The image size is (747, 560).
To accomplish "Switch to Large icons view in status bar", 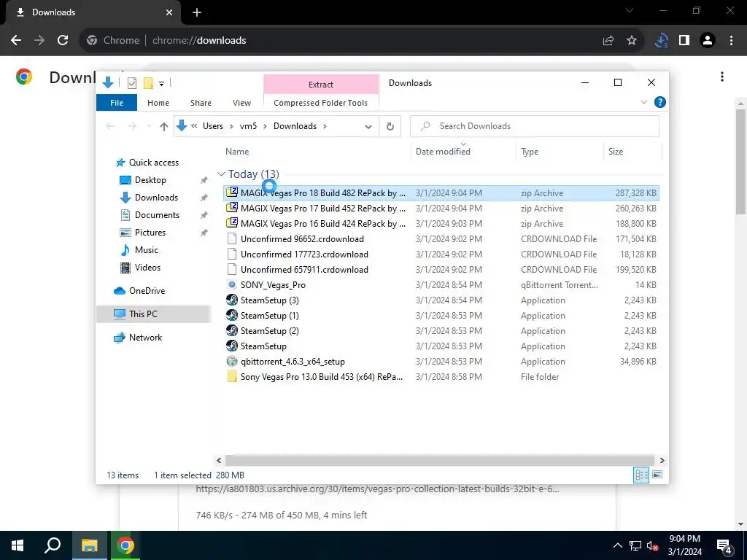I will coord(657,475).
